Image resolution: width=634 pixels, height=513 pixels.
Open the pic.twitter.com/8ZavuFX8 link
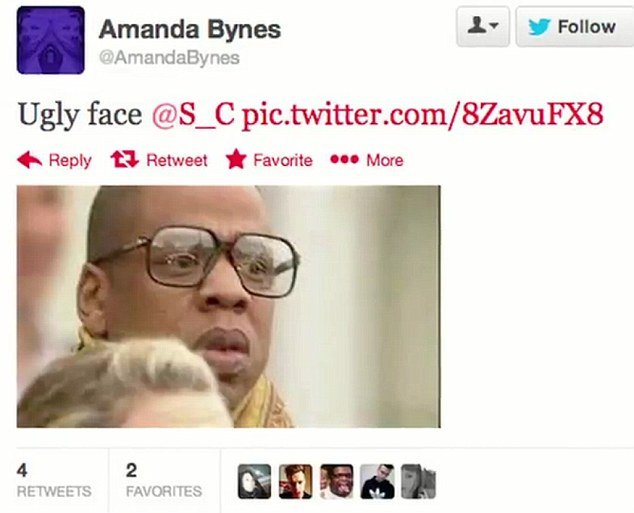coord(423,114)
